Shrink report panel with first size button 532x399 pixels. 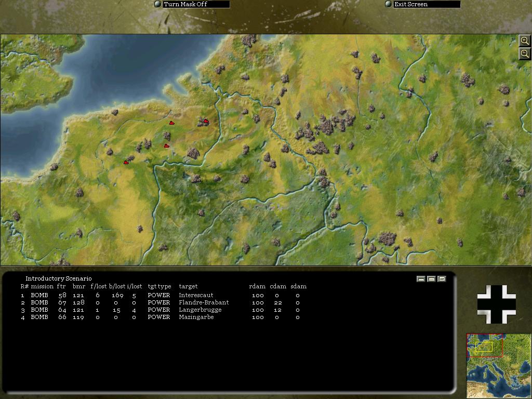421,279
